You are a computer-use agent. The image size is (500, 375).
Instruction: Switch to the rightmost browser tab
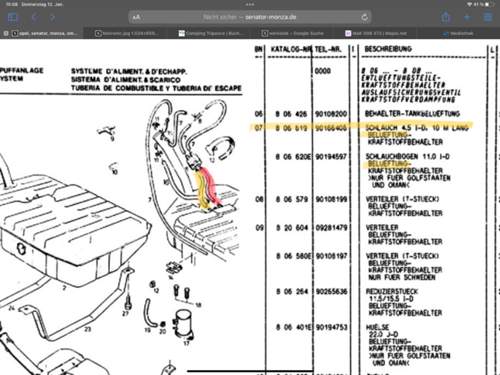click(x=458, y=33)
